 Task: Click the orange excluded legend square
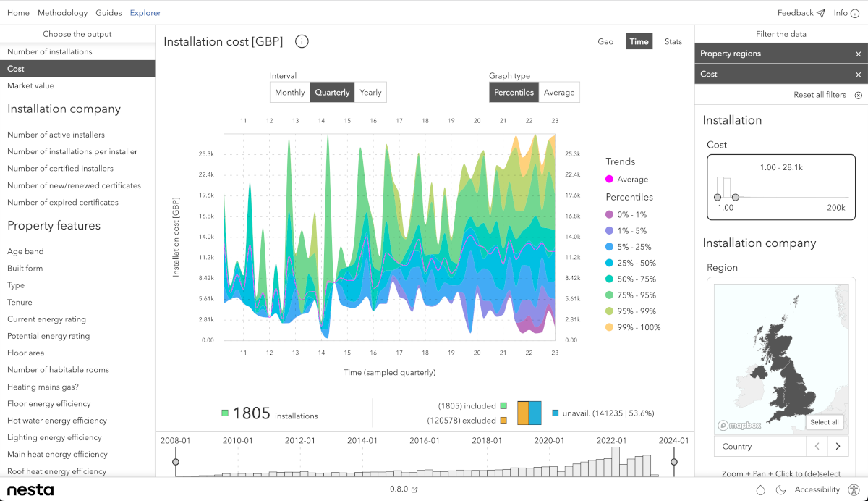pyautogui.click(x=503, y=420)
